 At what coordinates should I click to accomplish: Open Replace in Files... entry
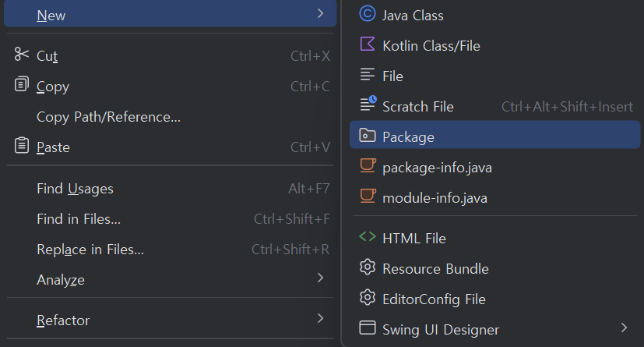pos(170,250)
